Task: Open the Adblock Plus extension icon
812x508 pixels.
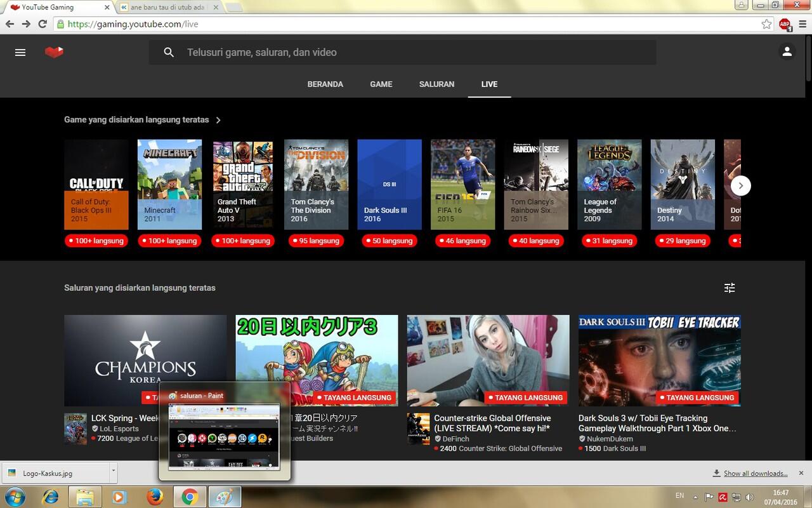Action: [x=785, y=24]
